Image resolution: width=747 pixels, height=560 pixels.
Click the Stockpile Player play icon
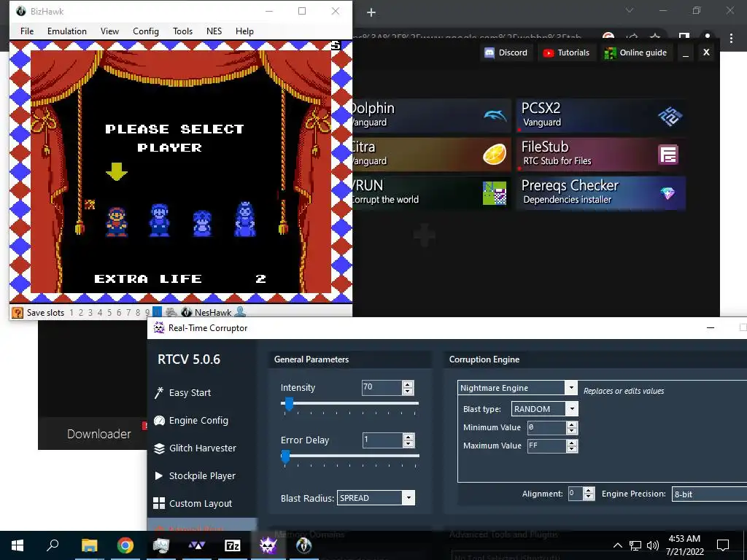pos(158,475)
